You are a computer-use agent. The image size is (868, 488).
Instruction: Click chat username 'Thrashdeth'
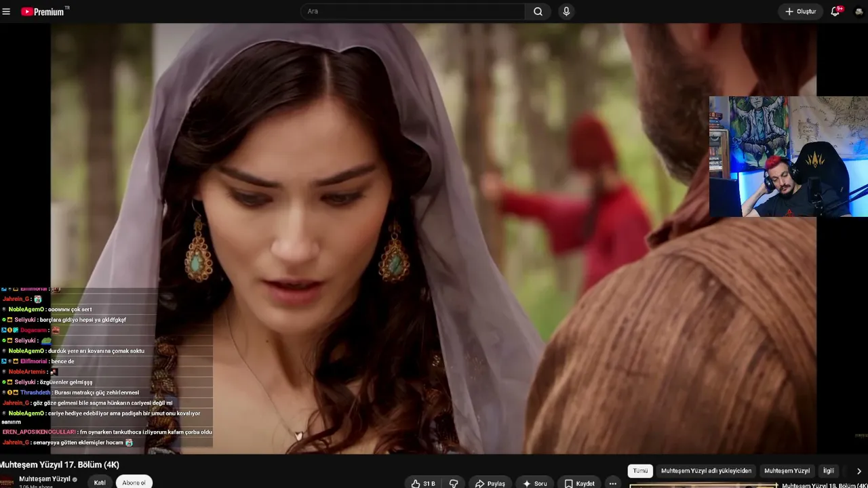pyautogui.click(x=35, y=392)
